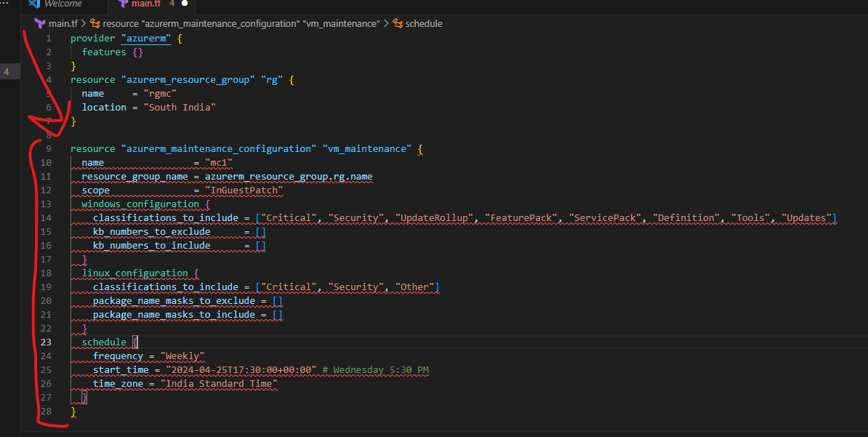Click the schedule block name on line 23
The width and height of the screenshot is (868, 437).
coord(104,342)
